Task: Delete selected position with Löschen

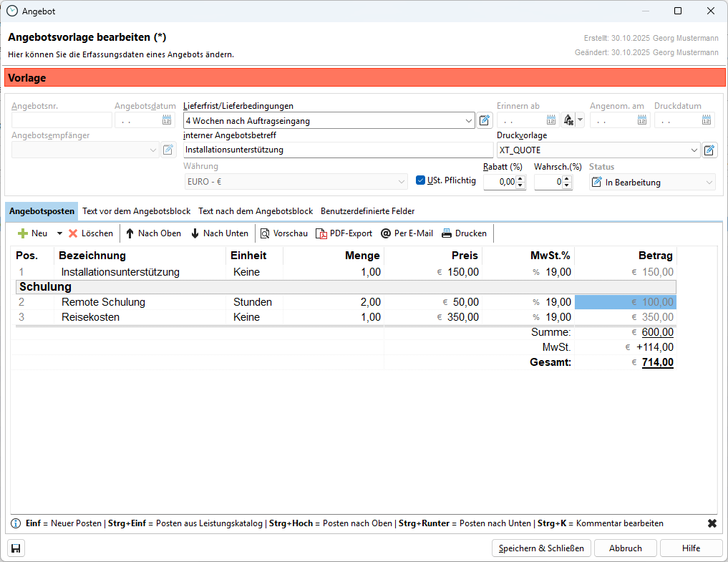Action: [x=90, y=233]
